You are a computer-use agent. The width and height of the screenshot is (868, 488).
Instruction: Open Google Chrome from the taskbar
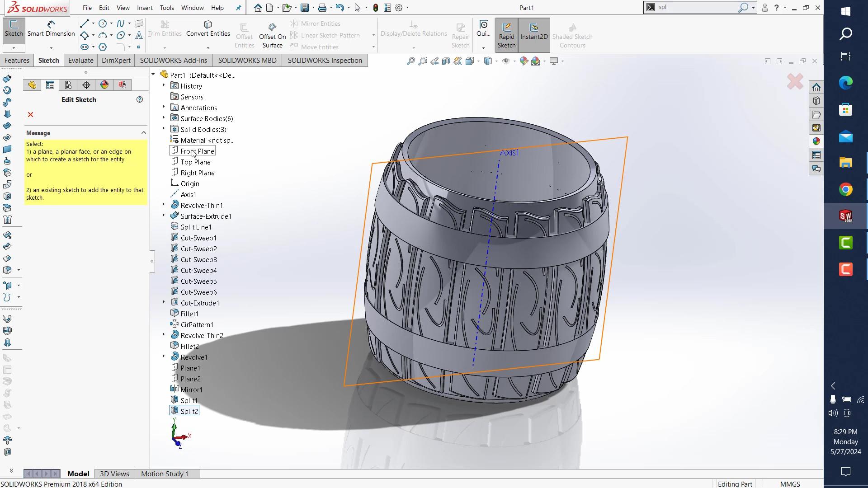(x=845, y=189)
